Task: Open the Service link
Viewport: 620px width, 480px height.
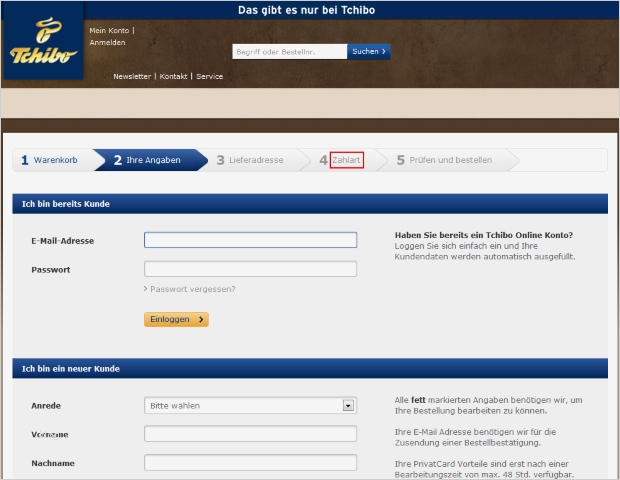Action: coord(210,76)
